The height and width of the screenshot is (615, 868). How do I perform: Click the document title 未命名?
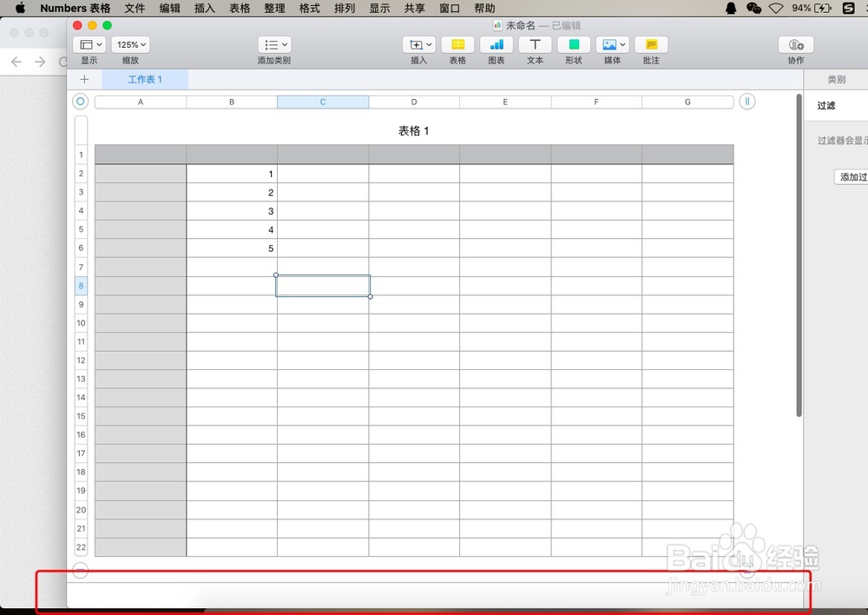point(521,25)
